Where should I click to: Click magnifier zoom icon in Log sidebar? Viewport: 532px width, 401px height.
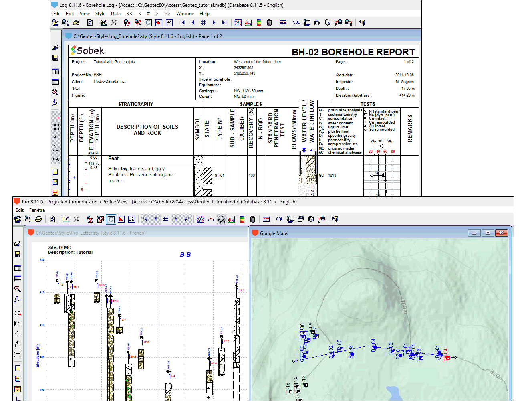click(55, 92)
